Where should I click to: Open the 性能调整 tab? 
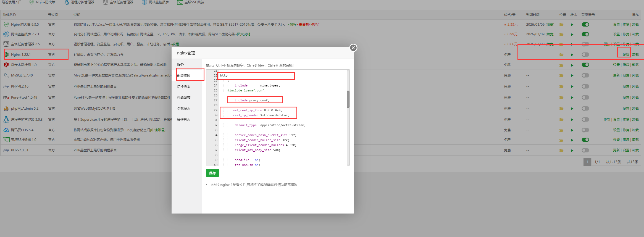pos(184,98)
